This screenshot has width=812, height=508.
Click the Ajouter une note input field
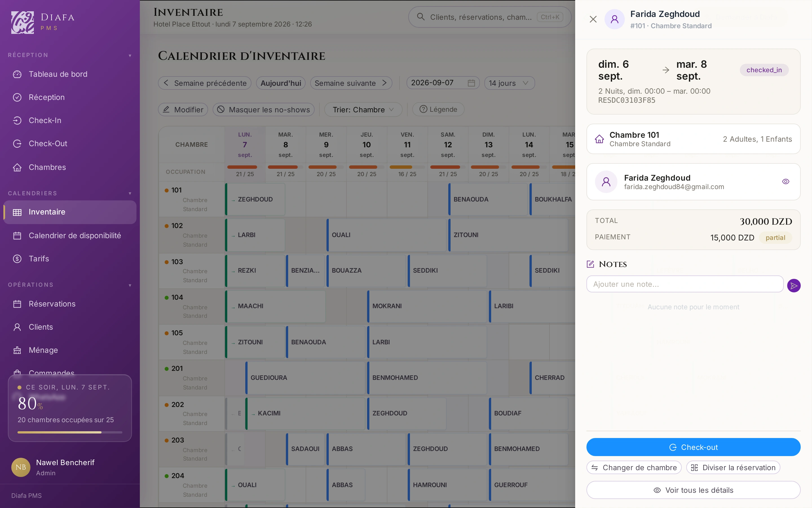685,284
